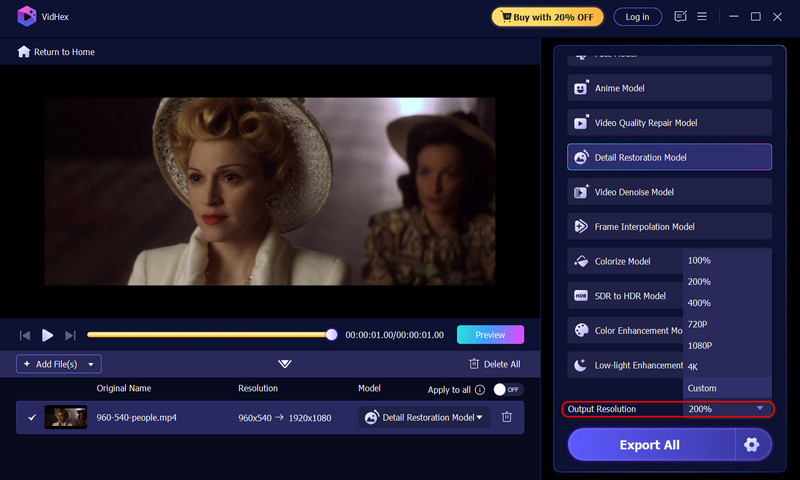Click the Detail Restoration Model icon in model list
This screenshot has height=480, width=800.
(581, 157)
